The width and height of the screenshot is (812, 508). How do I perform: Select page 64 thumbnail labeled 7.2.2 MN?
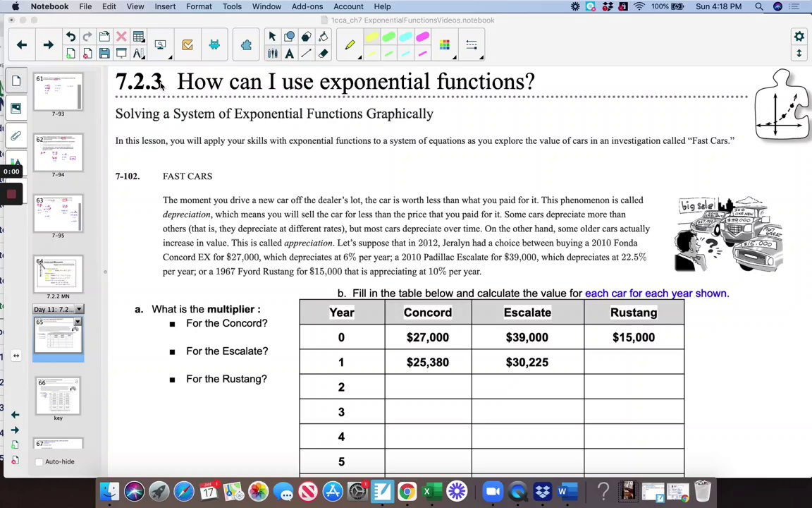(x=58, y=274)
